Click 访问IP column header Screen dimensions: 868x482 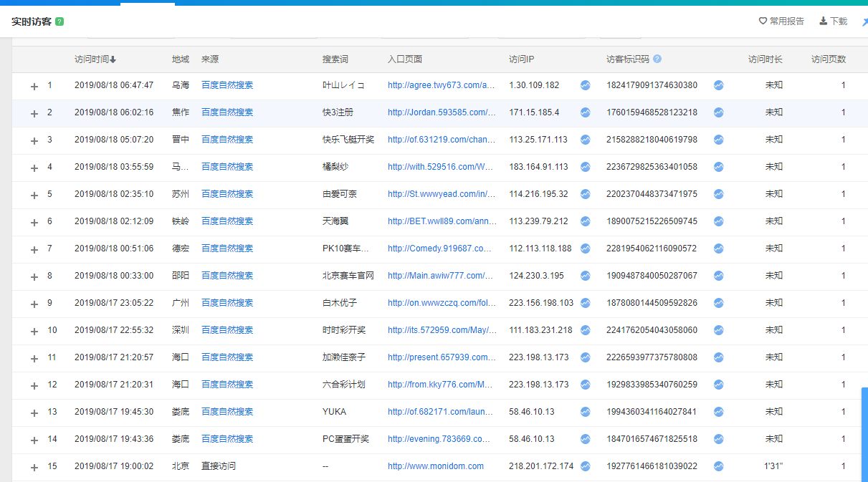[x=522, y=59]
